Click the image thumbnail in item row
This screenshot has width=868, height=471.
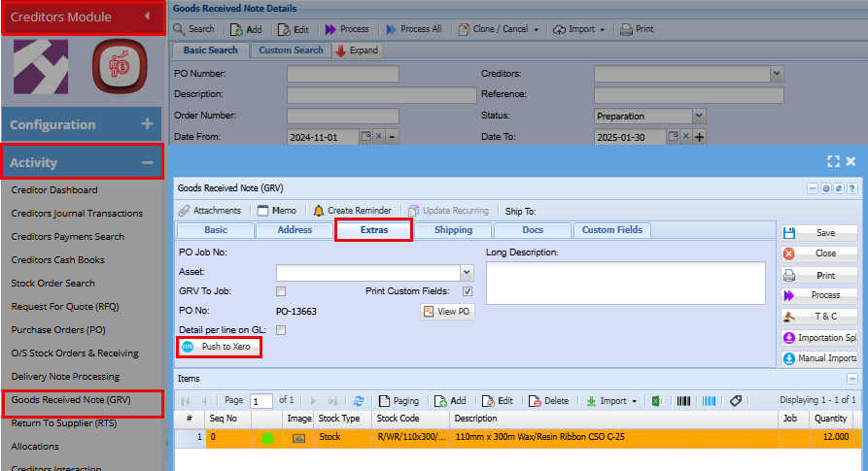[x=298, y=438]
